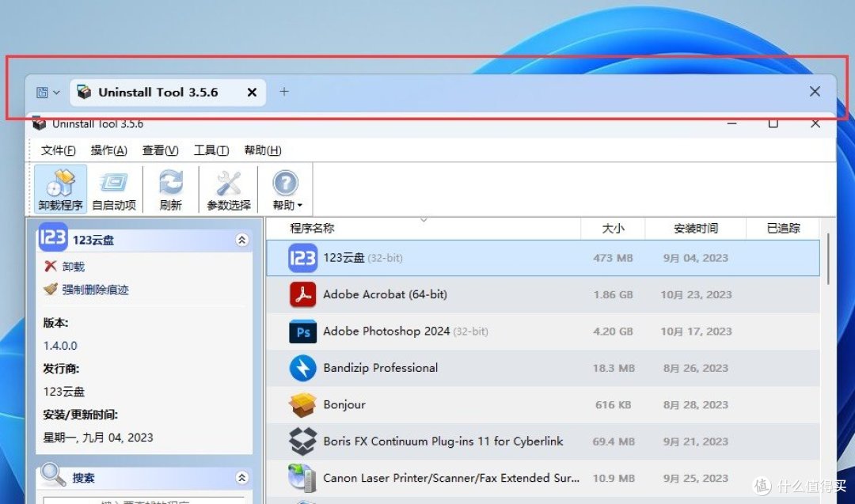Select the Adobe Photoshop 2024 row
Viewport: 855px width, 504px height.
pyautogui.click(x=543, y=332)
